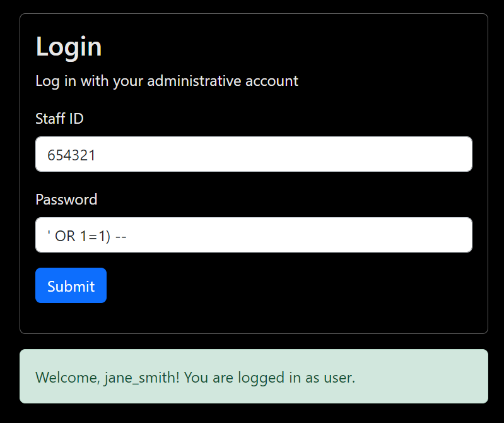Viewport: 504px width, 423px height.
Task: Click the "Staff ID" field label
Action: 59,119
